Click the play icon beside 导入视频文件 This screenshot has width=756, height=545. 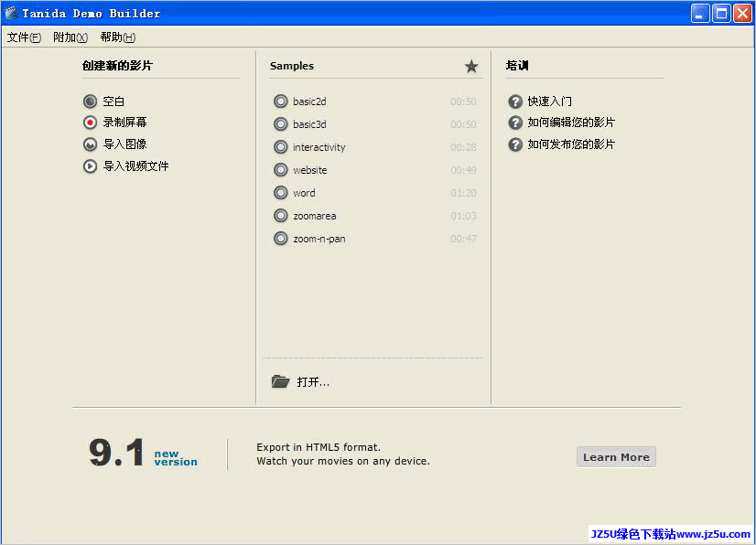90,166
